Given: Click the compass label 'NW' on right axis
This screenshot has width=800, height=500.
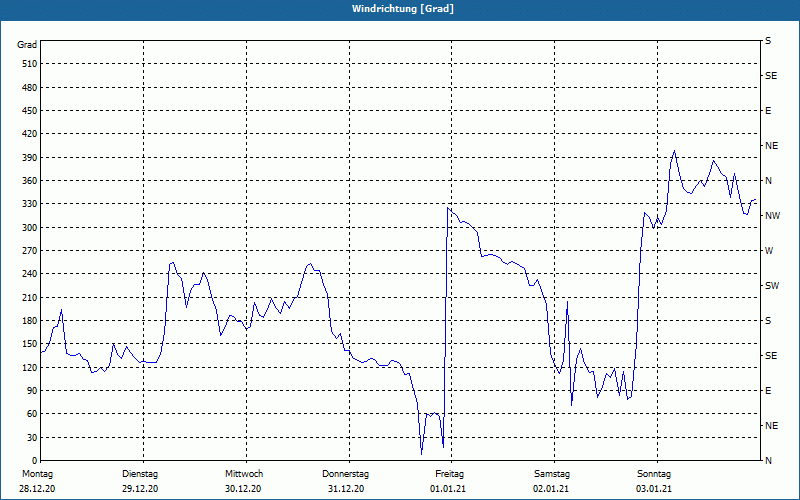Looking at the screenshot, I should (772, 216).
